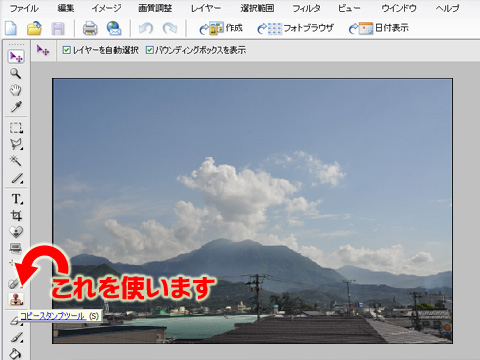Image resolution: width=480 pixels, height=360 pixels.
Task: Open the ファイル menu
Action: [24, 8]
